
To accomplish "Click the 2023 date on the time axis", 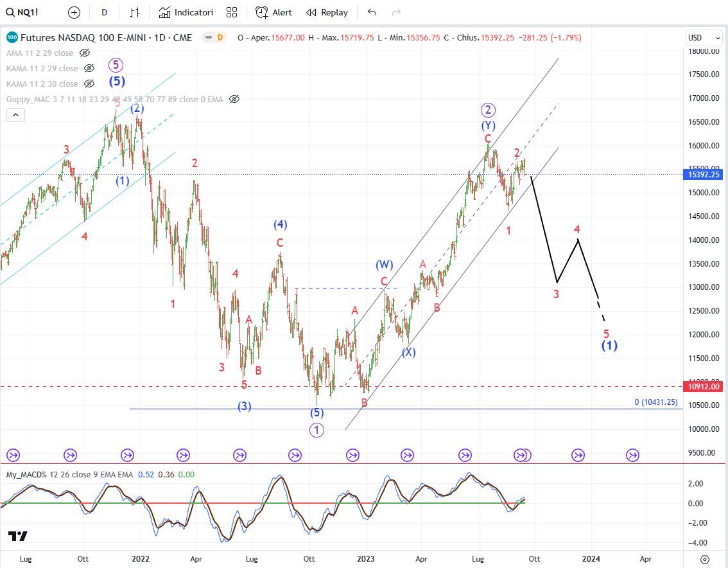I will 366,559.
